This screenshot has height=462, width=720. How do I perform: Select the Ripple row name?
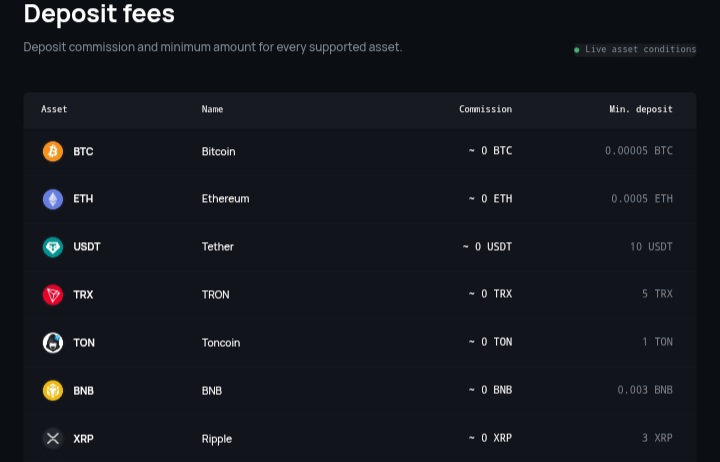click(x=217, y=439)
